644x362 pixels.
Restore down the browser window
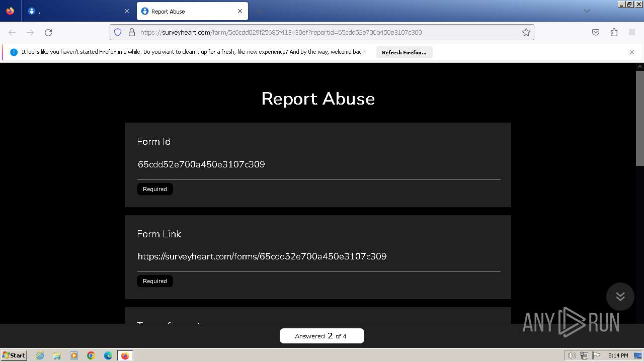click(x=629, y=4)
